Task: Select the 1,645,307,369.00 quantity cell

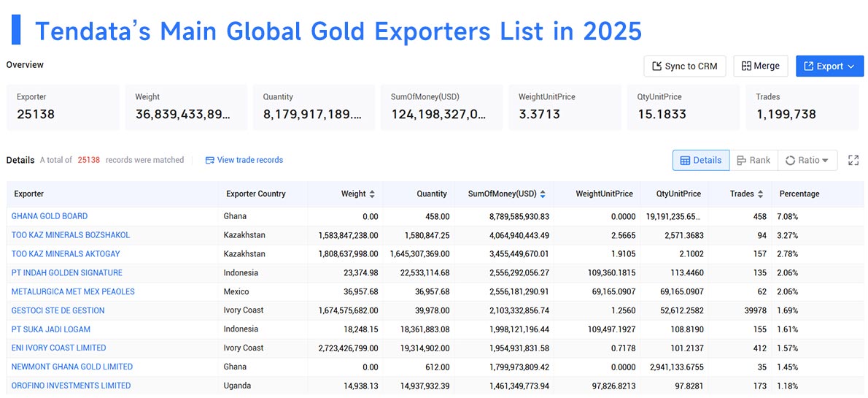Action: 419,254
